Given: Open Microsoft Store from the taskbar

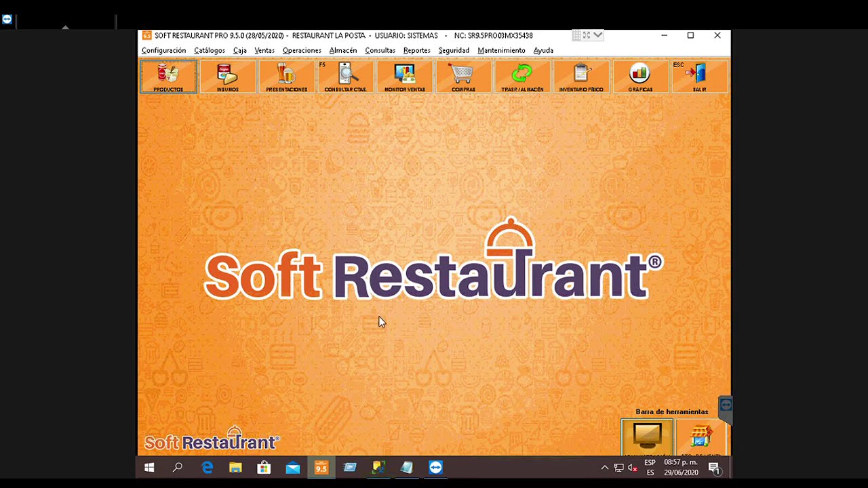Looking at the screenshot, I should tap(264, 468).
